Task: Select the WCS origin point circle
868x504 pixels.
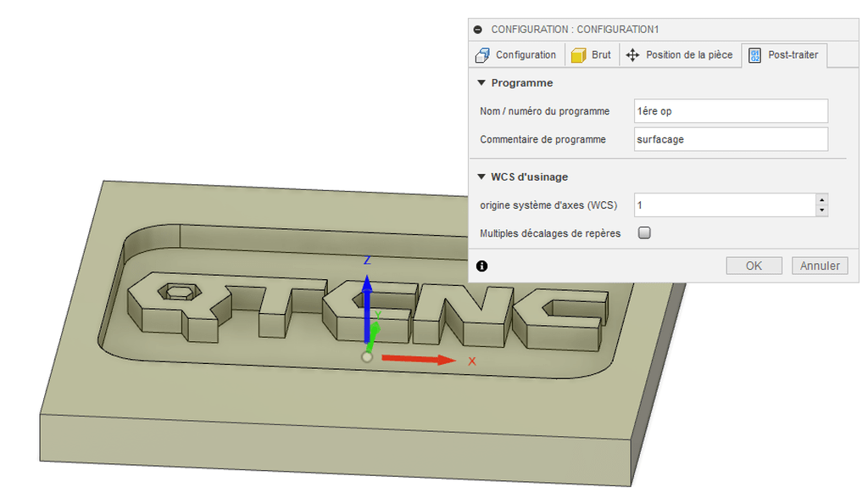Action: (x=366, y=357)
